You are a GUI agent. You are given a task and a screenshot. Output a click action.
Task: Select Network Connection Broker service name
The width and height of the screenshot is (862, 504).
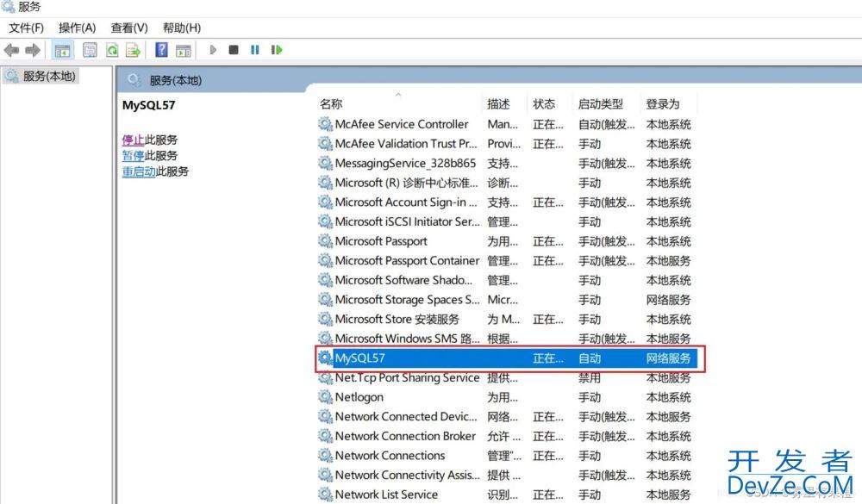(x=405, y=436)
